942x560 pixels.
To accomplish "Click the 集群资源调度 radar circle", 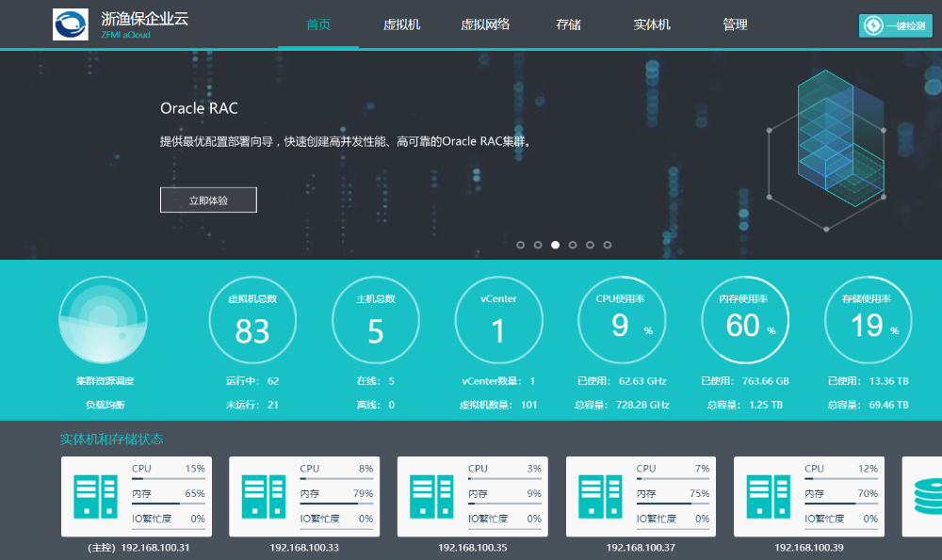I will click(103, 320).
